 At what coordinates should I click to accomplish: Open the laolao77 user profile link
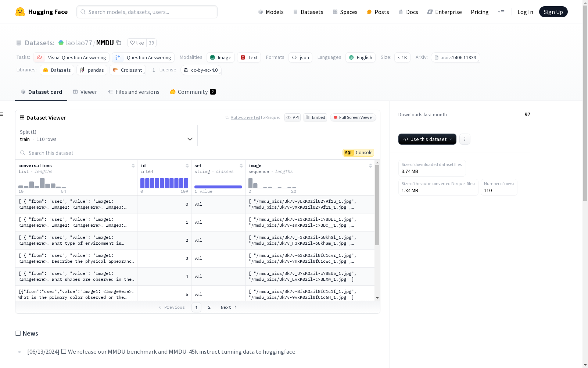79,43
